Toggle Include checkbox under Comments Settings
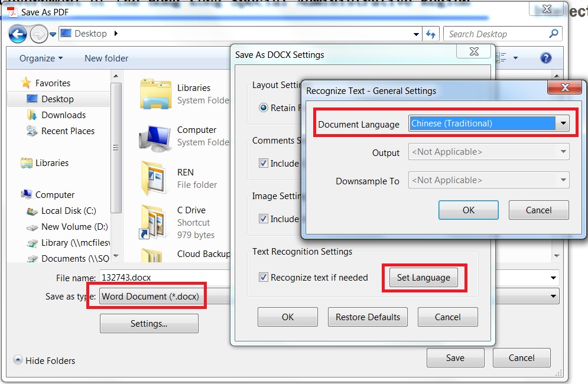 (264, 163)
